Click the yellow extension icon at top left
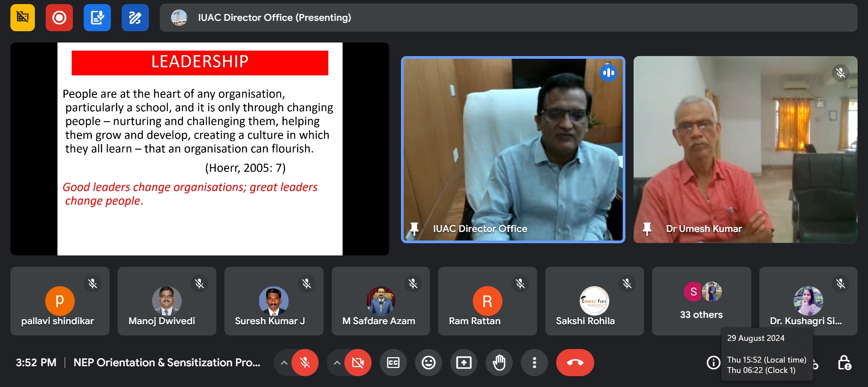Screen dimensions: 868x387 click(x=23, y=18)
